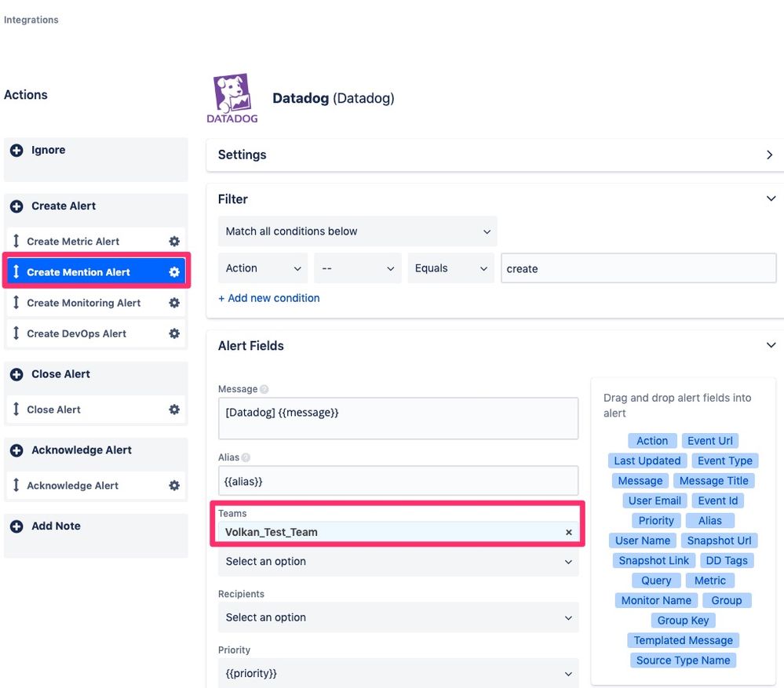This screenshot has width=784, height=688.
Task: Click reorder handle of the Acknowledge Alert row
Action: (16, 485)
